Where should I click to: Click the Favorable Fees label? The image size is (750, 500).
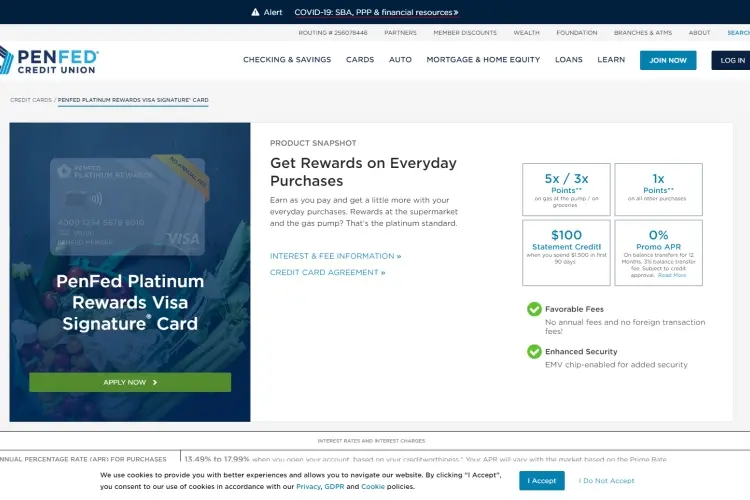click(x=574, y=309)
